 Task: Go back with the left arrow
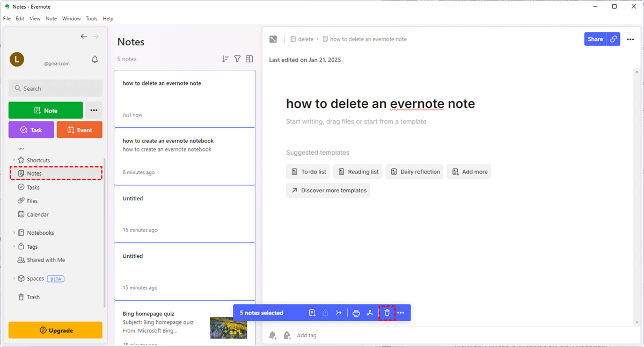pyautogui.click(x=84, y=37)
